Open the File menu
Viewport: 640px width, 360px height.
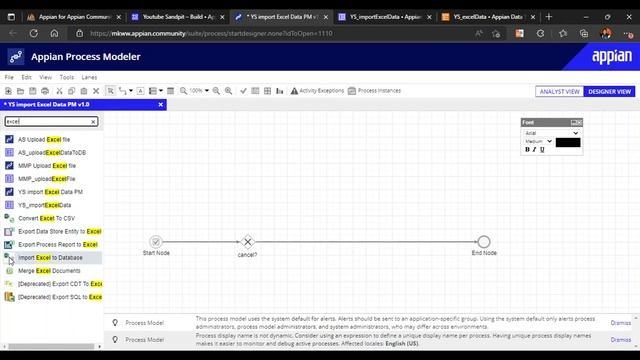click(x=9, y=77)
